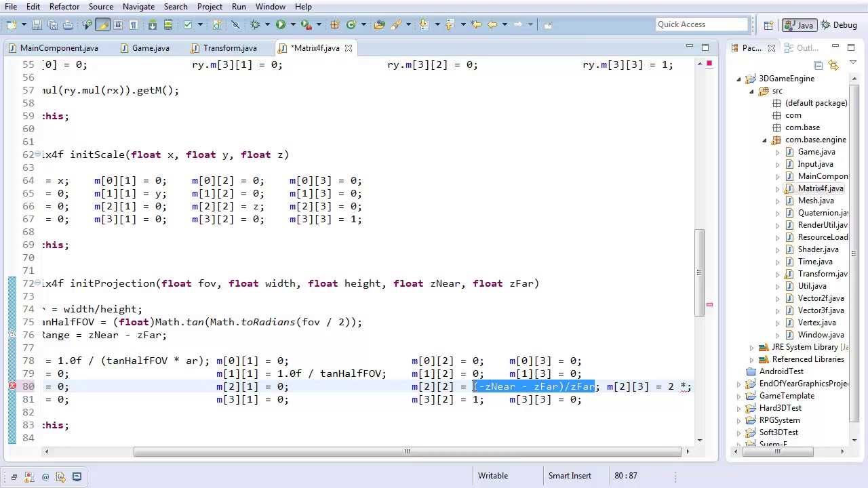This screenshot has height=488, width=868.
Task: Click the New Java Package icon
Action: click(x=334, y=24)
